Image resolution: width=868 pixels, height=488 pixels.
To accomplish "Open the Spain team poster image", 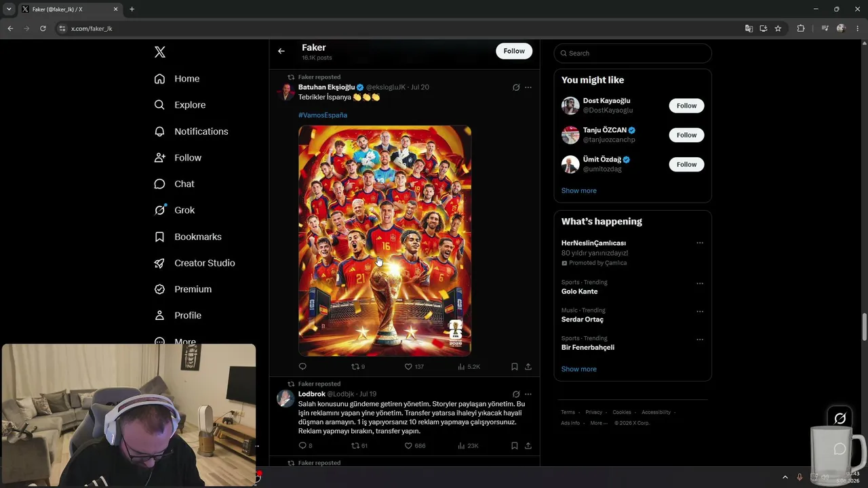I will click(384, 241).
